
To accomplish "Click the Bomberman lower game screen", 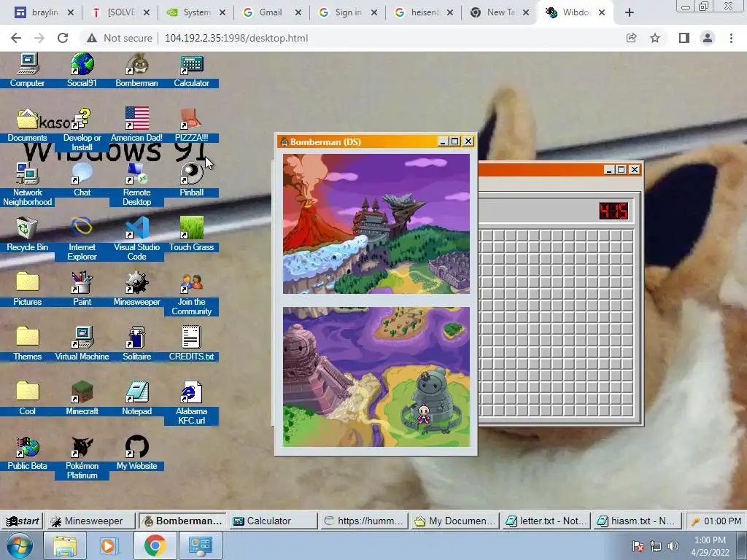I will (x=376, y=377).
